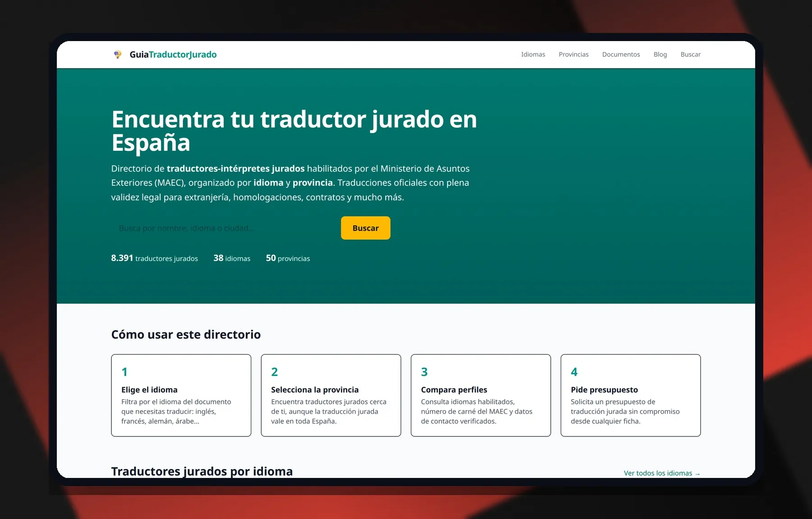Select the Elige el idioma step card

click(x=181, y=395)
